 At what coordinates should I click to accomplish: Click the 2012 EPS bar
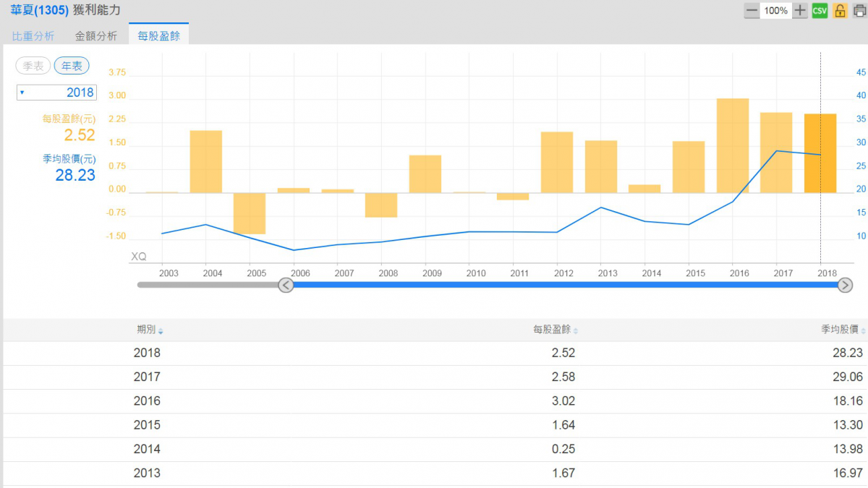tap(557, 163)
